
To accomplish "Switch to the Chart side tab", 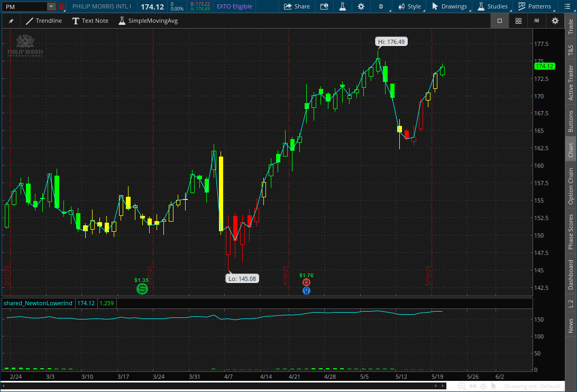I will coord(571,150).
